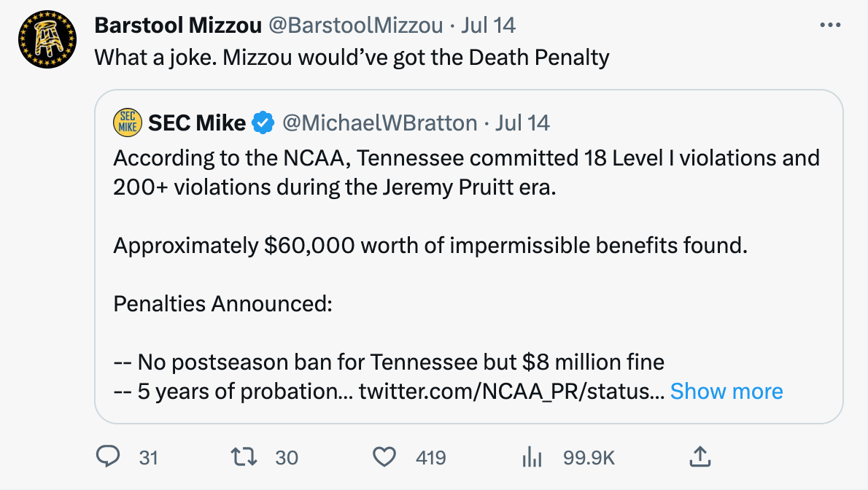The height and width of the screenshot is (490, 868).
Task: Click SEC Mike's blue verified badge
Action: (x=263, y=123)
